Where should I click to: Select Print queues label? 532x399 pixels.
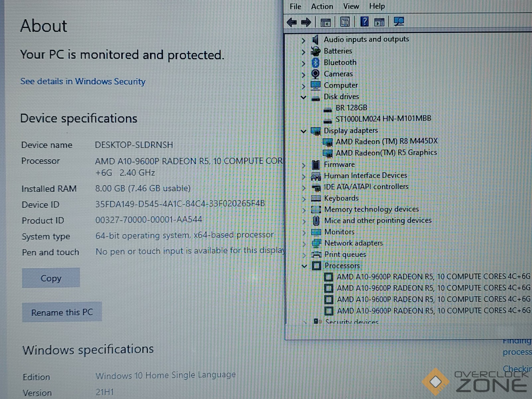(345, 255)
